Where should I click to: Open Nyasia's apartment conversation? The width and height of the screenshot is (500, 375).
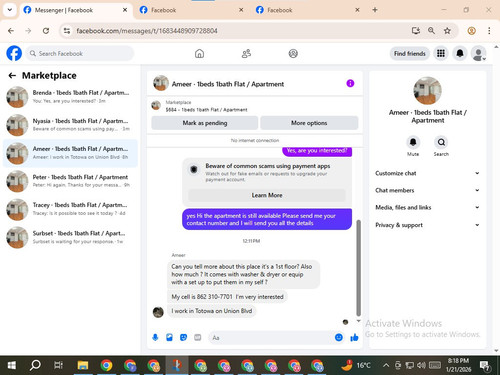click(x=70, y=125)
